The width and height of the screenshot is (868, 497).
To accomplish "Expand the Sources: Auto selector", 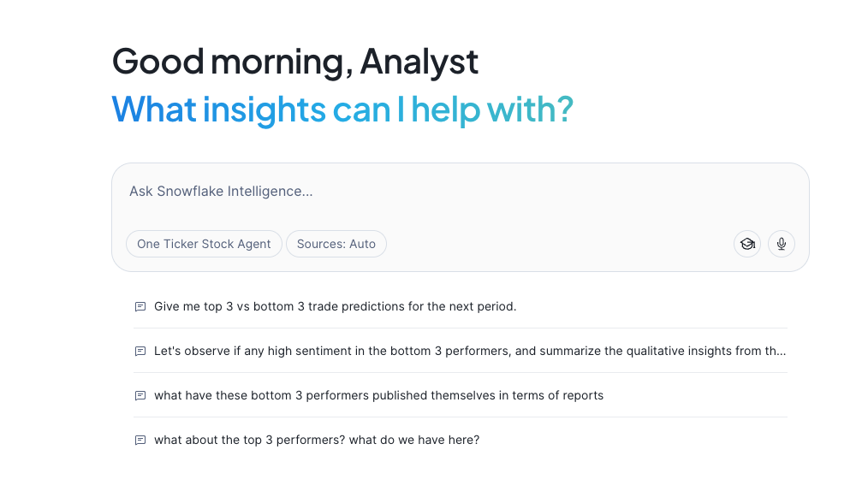I will [x=336, y=244].
